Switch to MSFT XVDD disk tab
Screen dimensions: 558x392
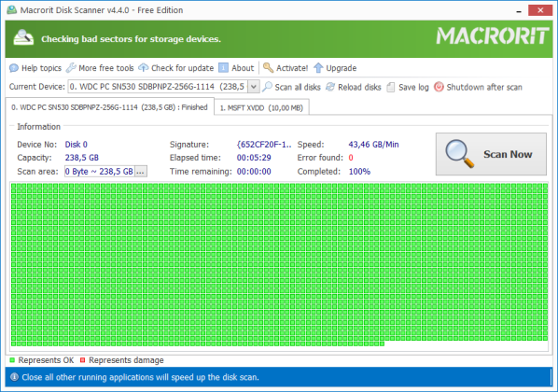261,108
